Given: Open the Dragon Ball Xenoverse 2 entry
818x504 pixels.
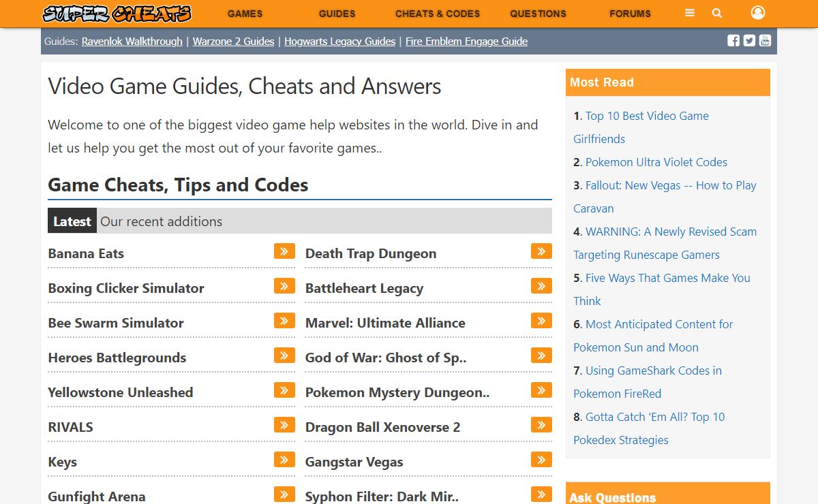Looking at the screenshot, I should click(x=383, y=427).
